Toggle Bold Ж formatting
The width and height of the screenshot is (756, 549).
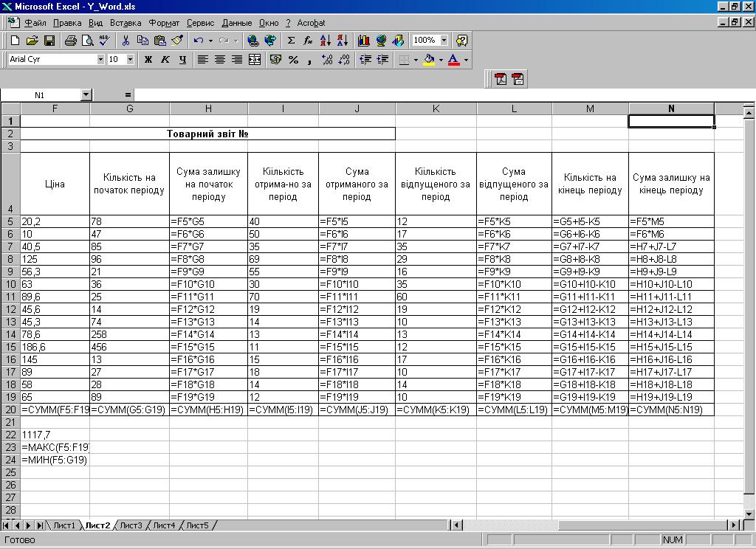click(148, 59)
